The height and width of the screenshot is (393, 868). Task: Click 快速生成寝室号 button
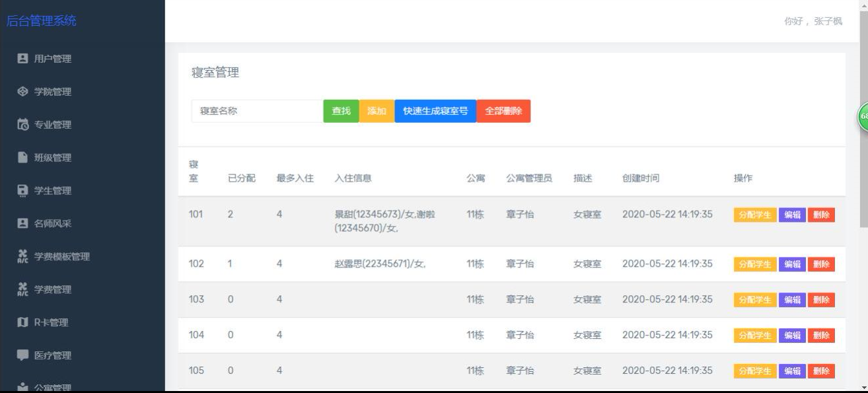pyautogui.click(x=435, y=111)
